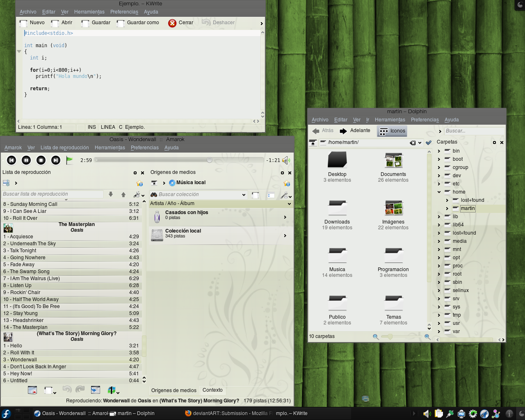Click the green flag bookmark icon in Amarok
Screen dimensions: 525x420
coord(70,160)
